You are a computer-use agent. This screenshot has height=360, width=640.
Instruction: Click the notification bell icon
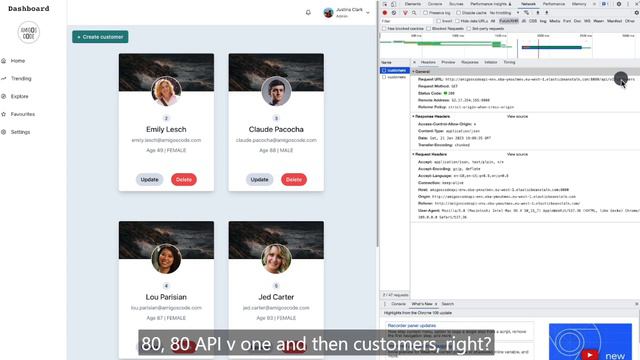[x=308, y=13]
